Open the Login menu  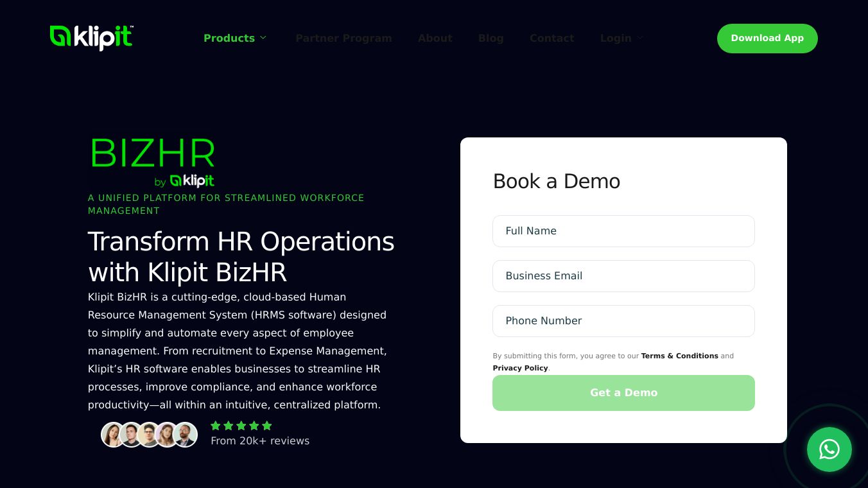point(616,38)
